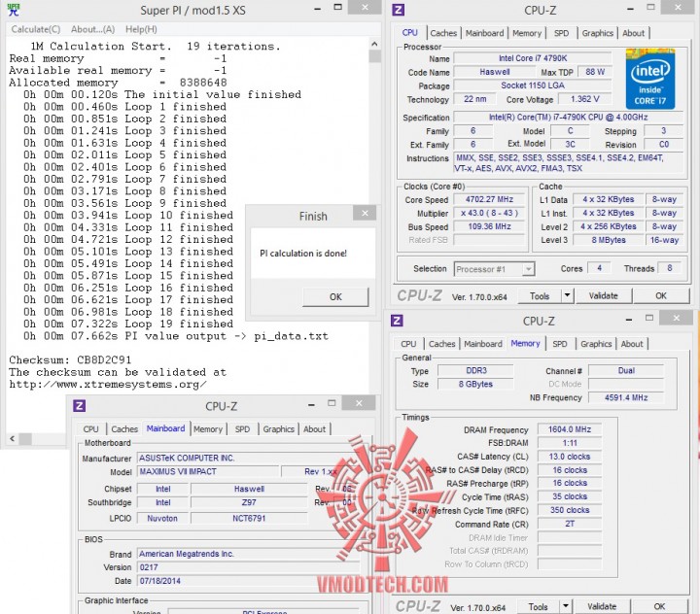Image resolution: width=700 pixels, height=614 pixels.
Task: Click the Loop 19 finished line
Action: click(x=128, y=324)
